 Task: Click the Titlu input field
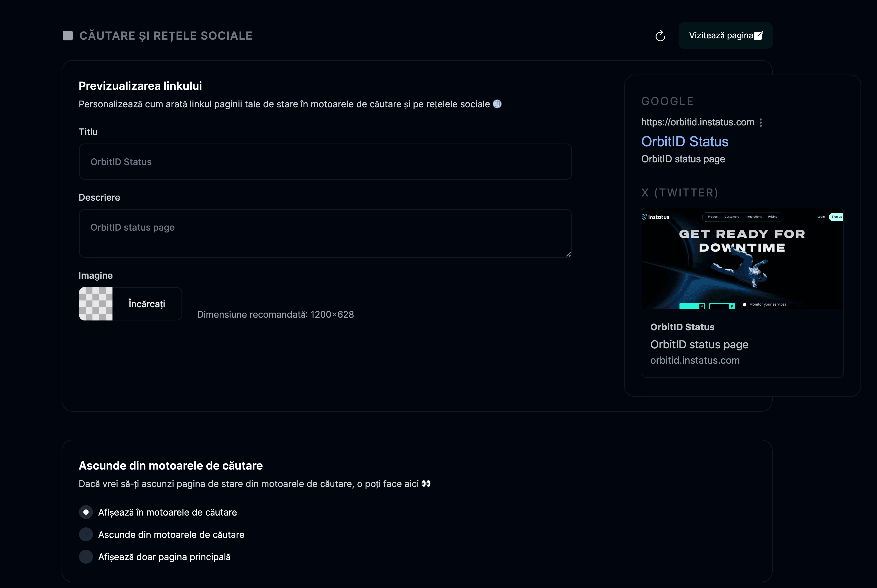pyautogui.click(x=325, y=162)
